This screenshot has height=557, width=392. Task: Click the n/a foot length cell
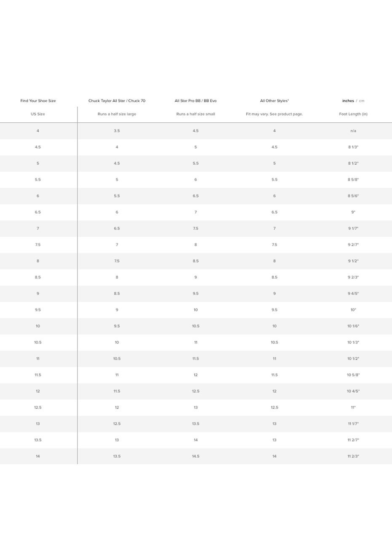pyautogui.click(x=353, y=131)
